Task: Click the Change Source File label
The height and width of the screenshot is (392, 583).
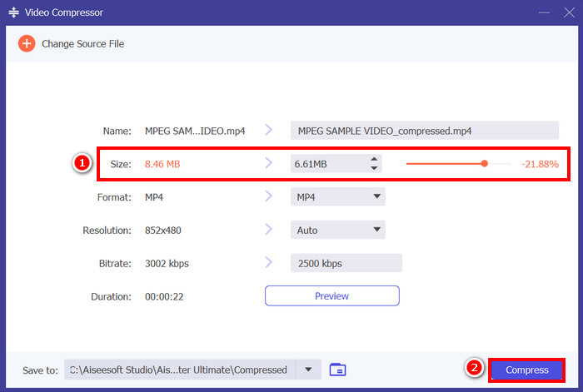Action: (x=82, y=43)
